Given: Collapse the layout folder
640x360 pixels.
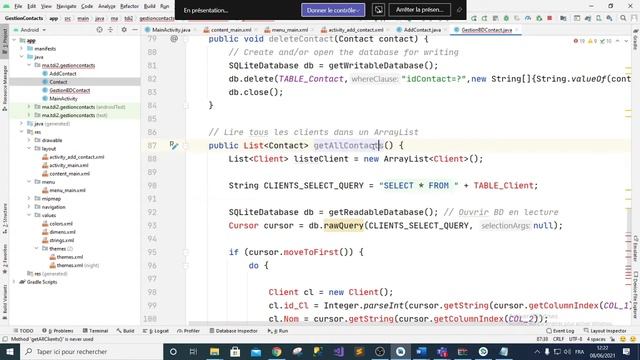Looking at the screenshot, I should click(29, 149).
